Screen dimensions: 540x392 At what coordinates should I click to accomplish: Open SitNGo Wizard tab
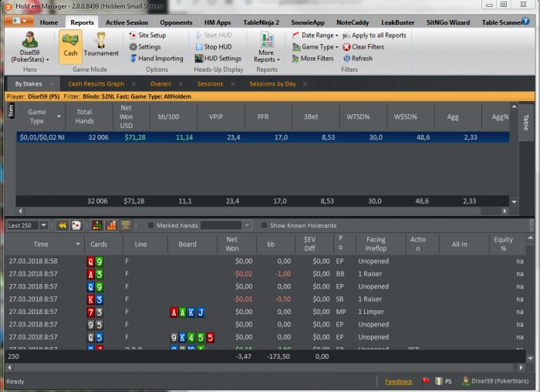(448, 22)
